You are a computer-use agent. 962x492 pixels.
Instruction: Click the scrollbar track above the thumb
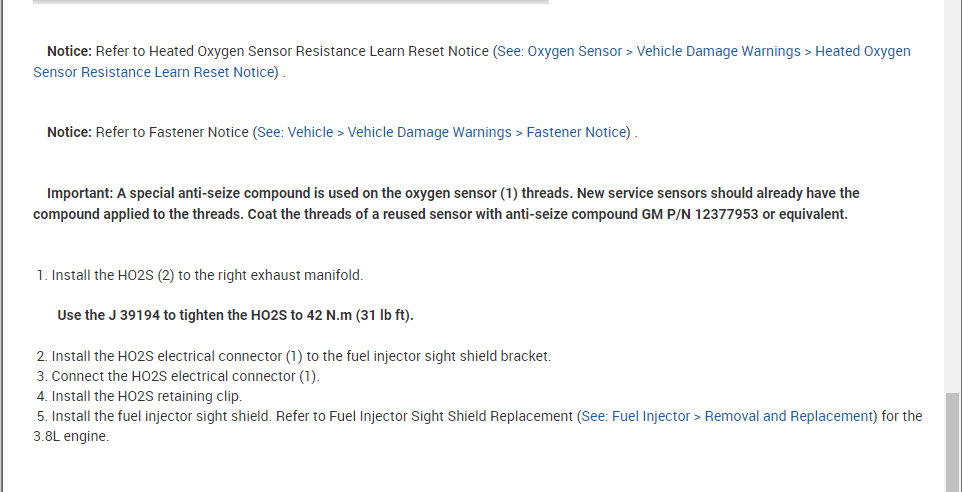point(953,200)
